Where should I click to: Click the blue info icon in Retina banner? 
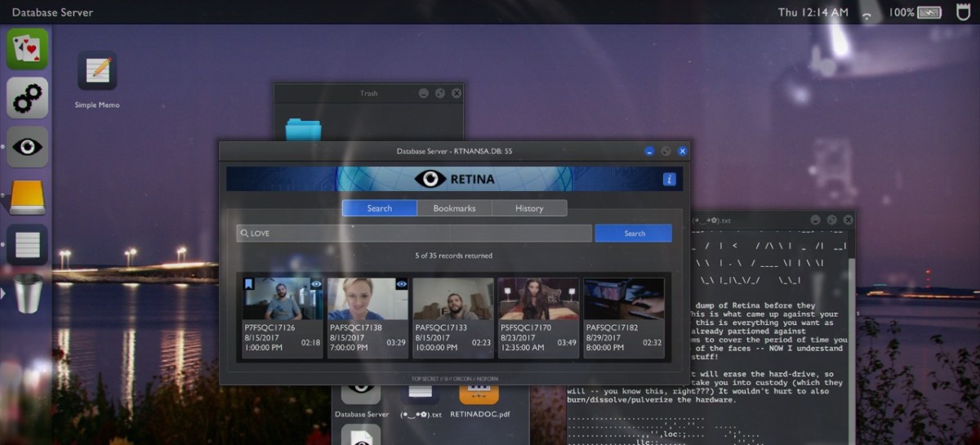(x=669, y=179)
